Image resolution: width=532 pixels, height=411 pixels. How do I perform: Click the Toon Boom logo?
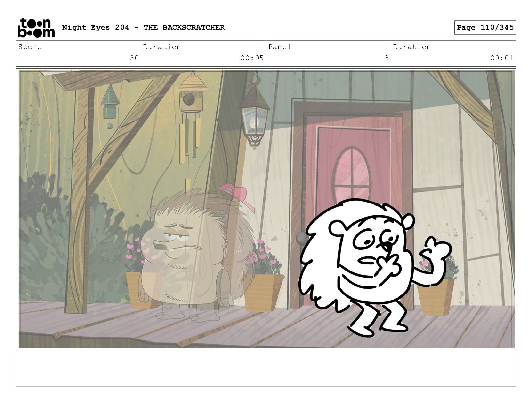(x=36, y=28)
